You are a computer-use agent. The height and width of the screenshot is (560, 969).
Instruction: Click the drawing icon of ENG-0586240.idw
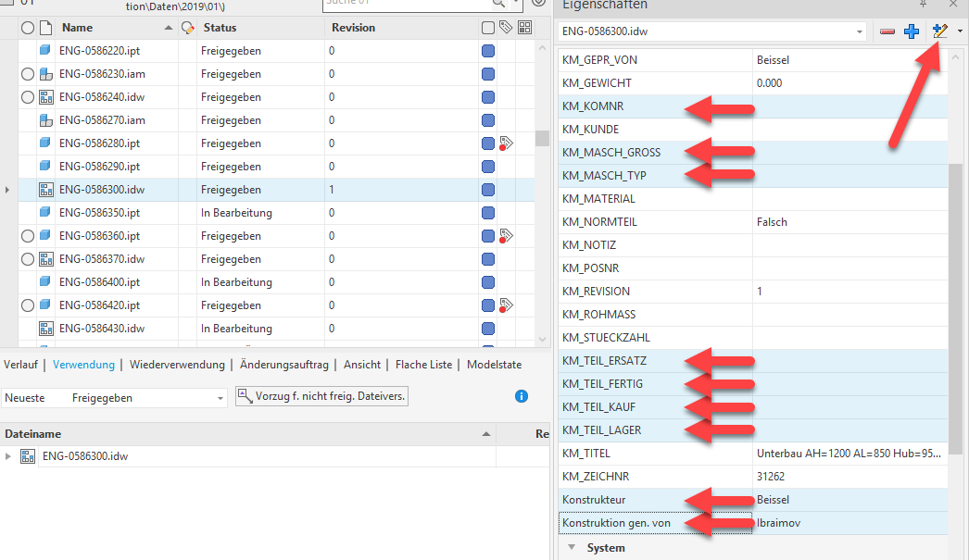(44, 97)
